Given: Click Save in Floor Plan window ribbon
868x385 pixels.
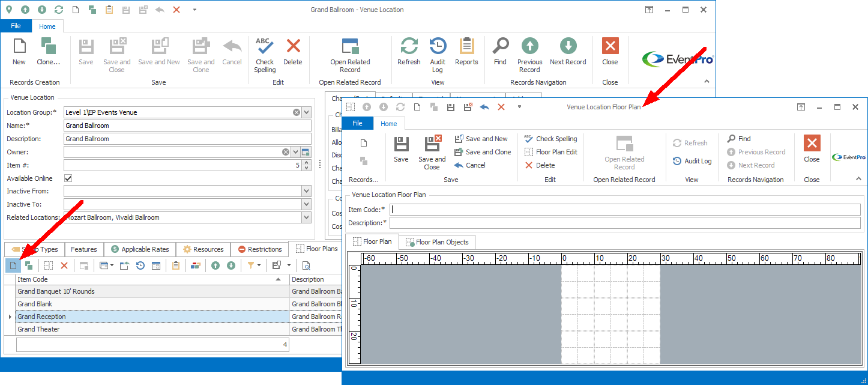Looking at the screenshot, I should coord(401,150).
